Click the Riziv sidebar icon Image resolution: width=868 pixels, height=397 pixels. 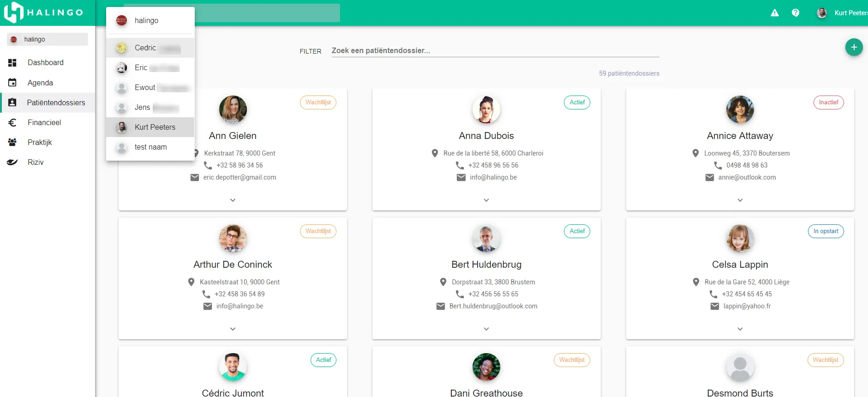point(12,162)
